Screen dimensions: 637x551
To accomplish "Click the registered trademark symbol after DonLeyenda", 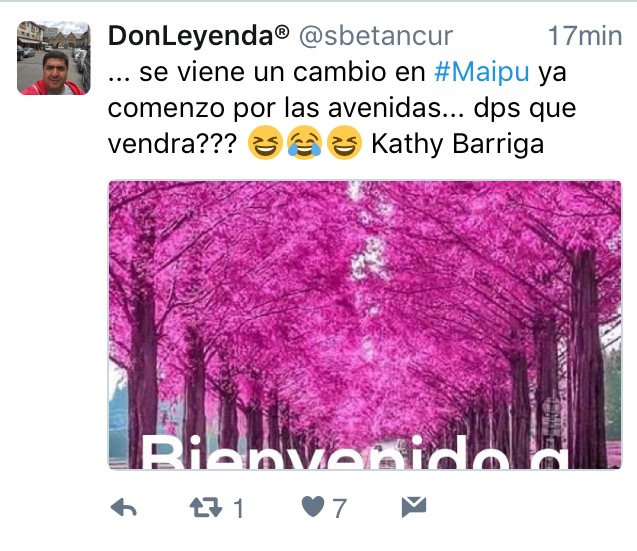I will tap(282, 31).
